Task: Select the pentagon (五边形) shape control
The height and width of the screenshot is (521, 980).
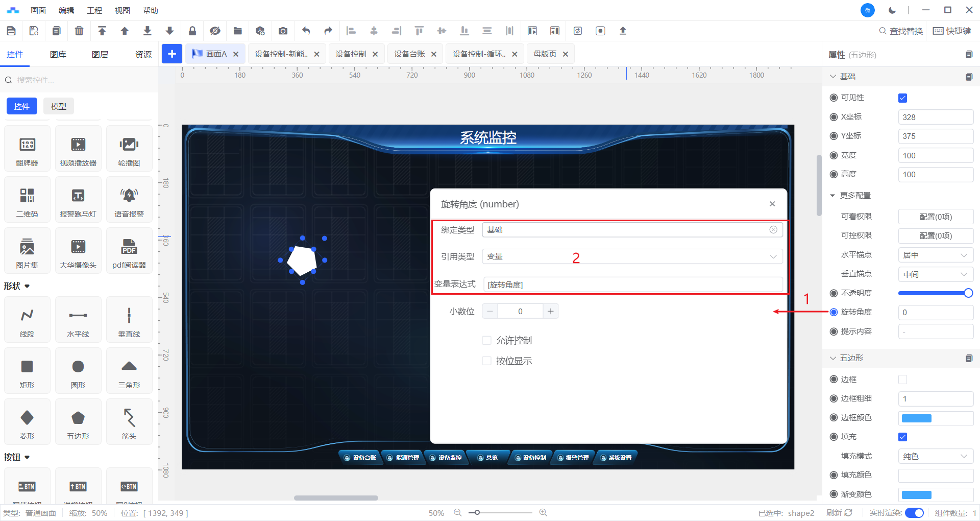Action: click(78, 422)
